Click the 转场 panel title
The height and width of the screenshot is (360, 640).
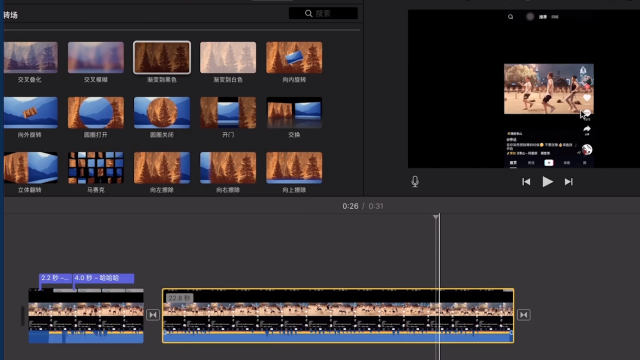(11, 15)
